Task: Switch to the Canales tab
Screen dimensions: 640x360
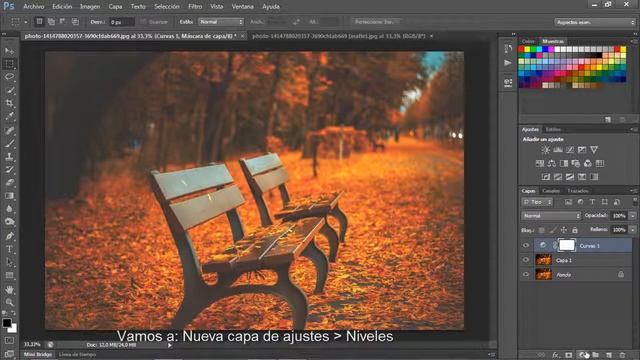Action: [x=551, y=191]
